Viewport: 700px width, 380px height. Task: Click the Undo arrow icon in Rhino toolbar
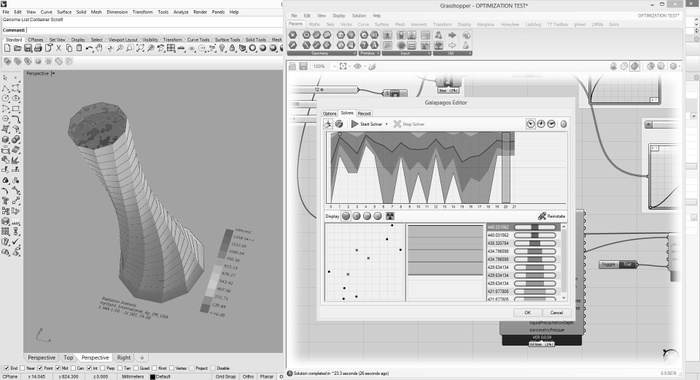coord(89,48)
